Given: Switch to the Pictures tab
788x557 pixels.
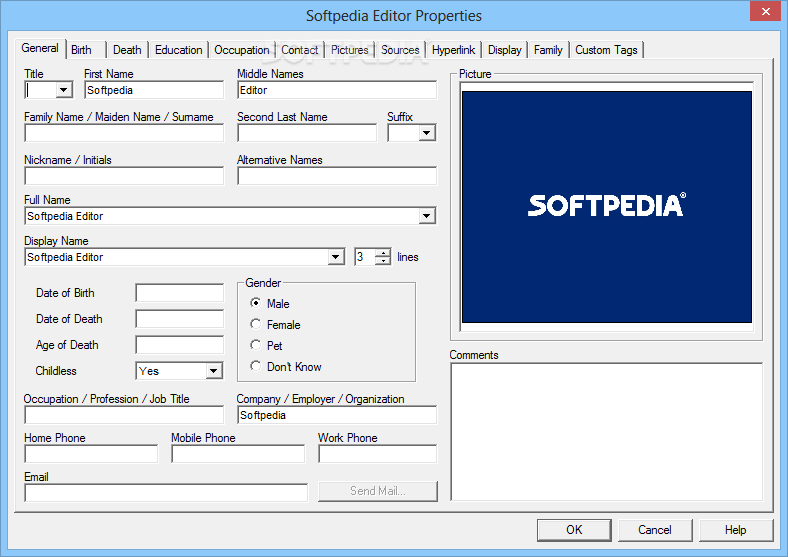Looking at the screenshot, I should tap(350, 50).
